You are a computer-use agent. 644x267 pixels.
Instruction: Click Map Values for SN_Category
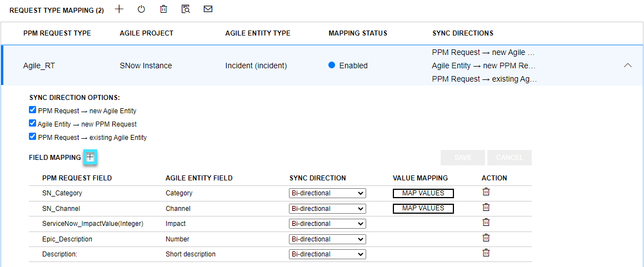coord(423,193)
